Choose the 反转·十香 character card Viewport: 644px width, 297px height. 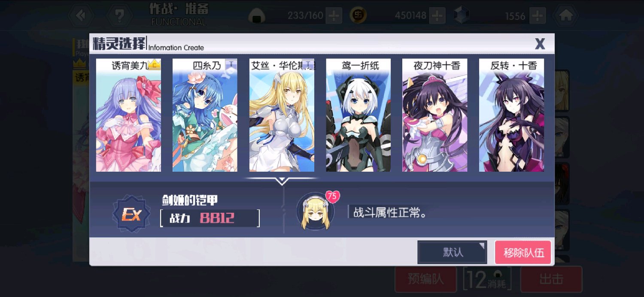(x=511, y=115)
